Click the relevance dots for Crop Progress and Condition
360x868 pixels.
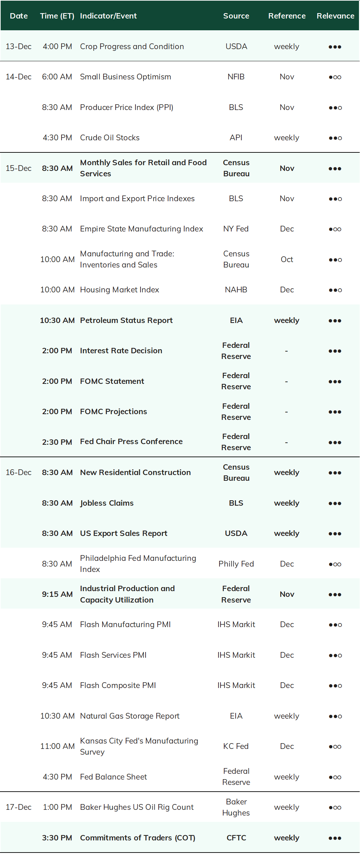tap(335, 47)
